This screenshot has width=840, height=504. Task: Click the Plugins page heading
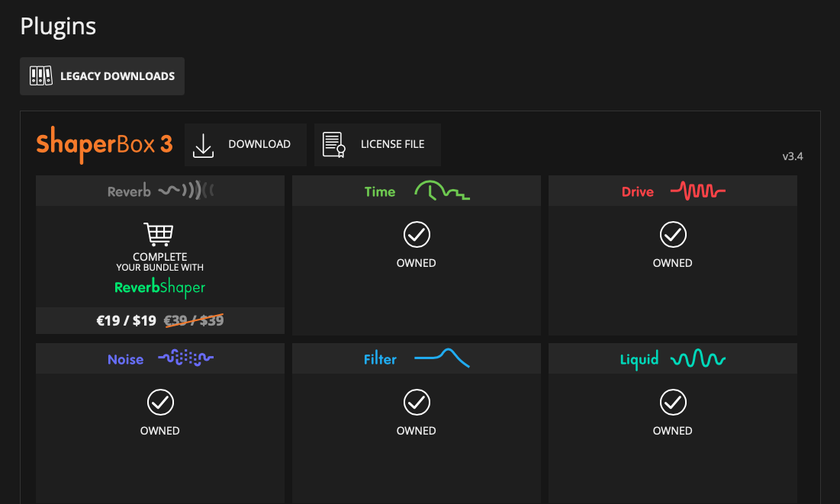click(x=58, y=27)
